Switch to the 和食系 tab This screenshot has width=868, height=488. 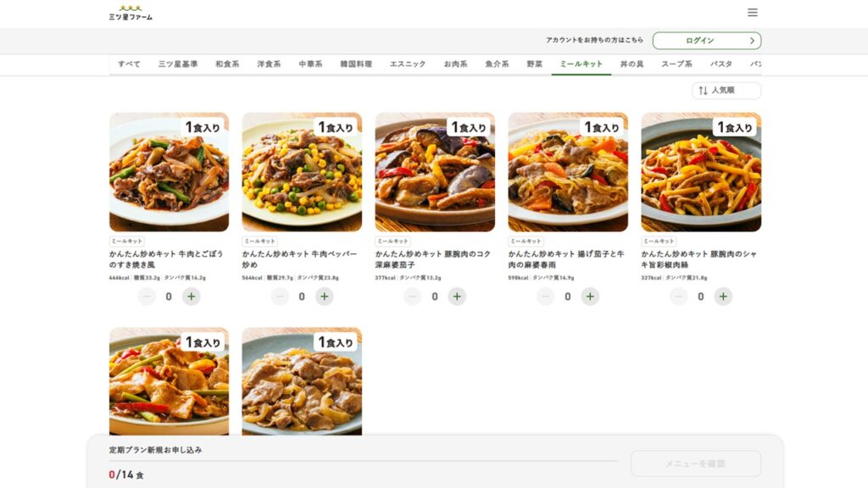click(227, 64)
